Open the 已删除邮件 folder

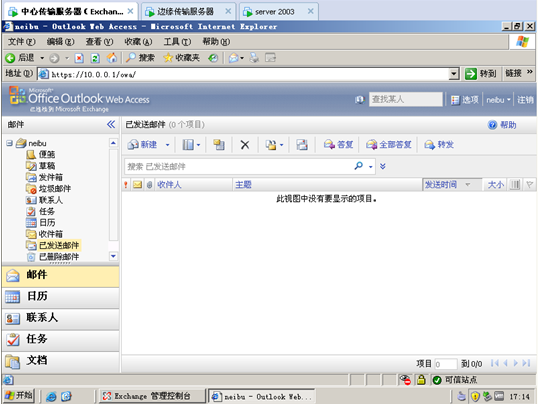tap(52, 257)
